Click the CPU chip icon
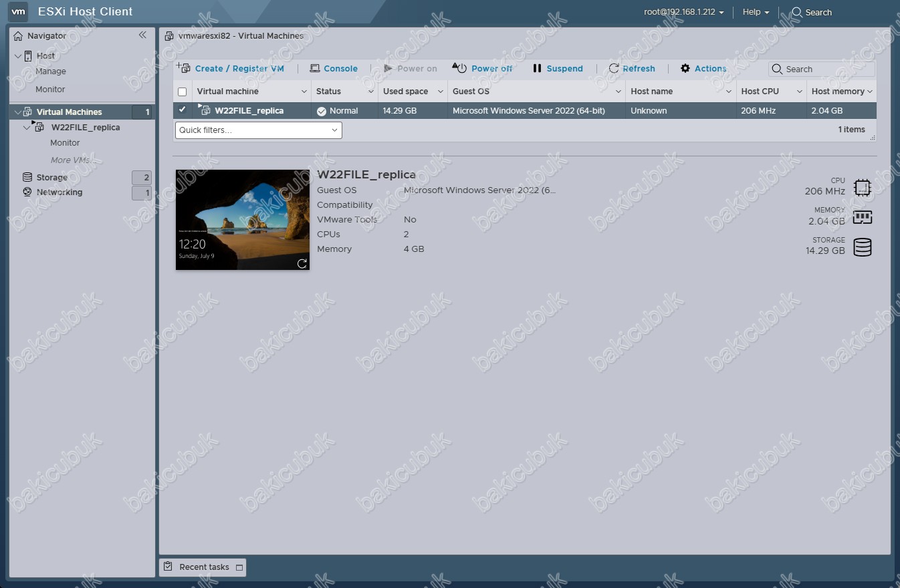 (x=863, y=188)
